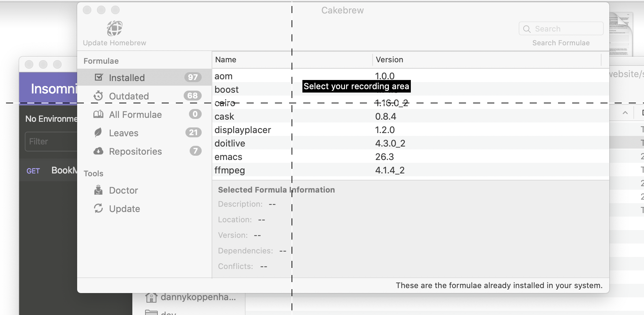
Task: Open No Environment dropdown in Insomnia
Action: point(51,119)
